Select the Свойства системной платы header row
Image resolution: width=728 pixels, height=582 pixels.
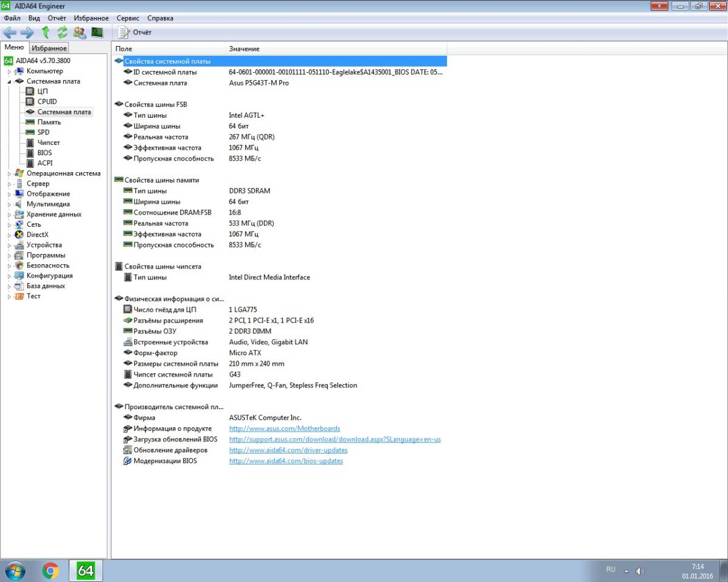280,61
